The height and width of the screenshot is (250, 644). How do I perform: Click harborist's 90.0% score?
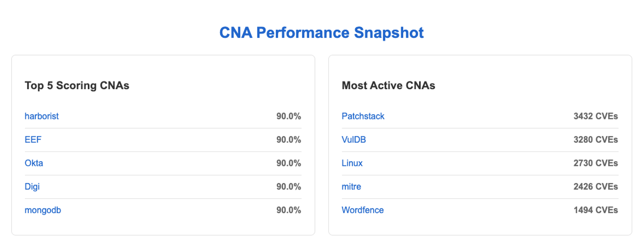[x=289, y=116]
